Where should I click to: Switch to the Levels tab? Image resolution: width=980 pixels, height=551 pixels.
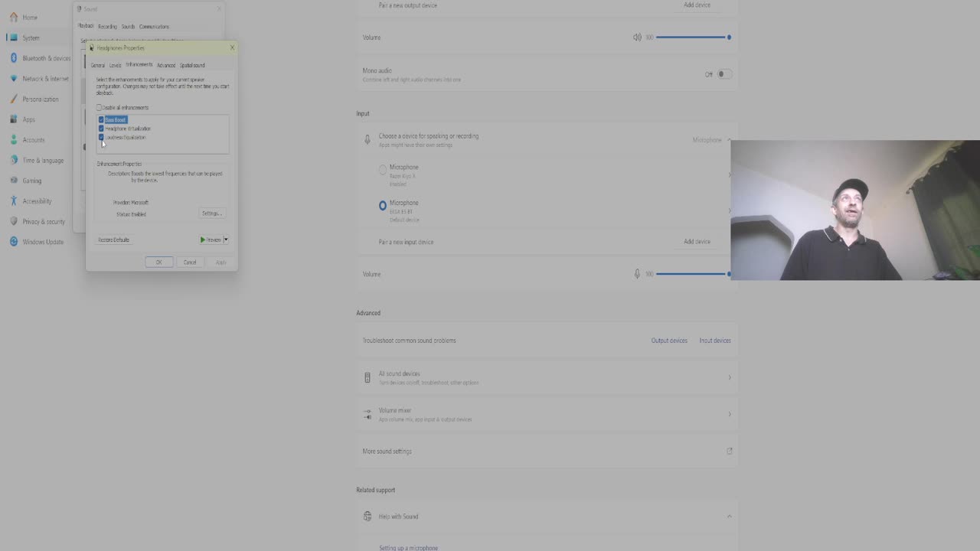(115, 66)
